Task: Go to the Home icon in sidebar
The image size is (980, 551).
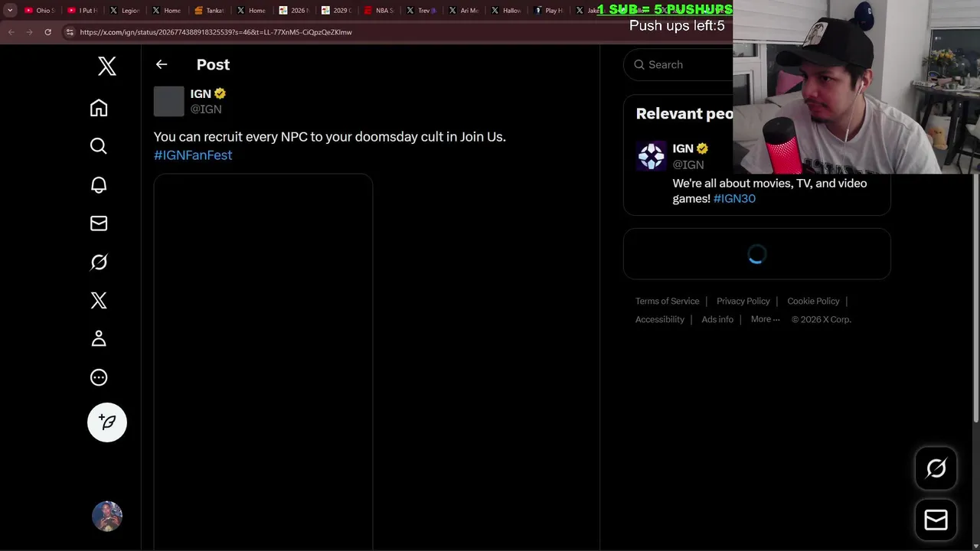Action: 99,108
